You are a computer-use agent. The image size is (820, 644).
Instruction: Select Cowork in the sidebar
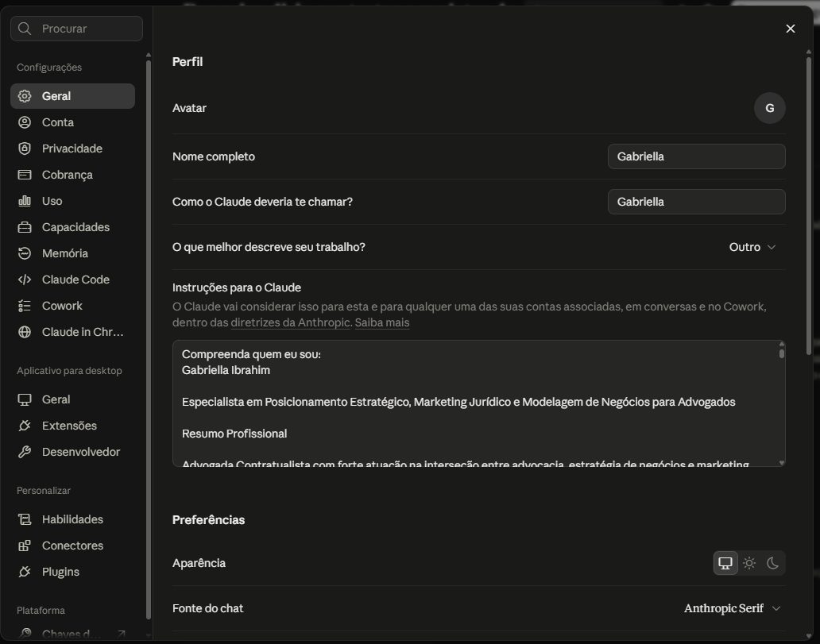point(72,305)
